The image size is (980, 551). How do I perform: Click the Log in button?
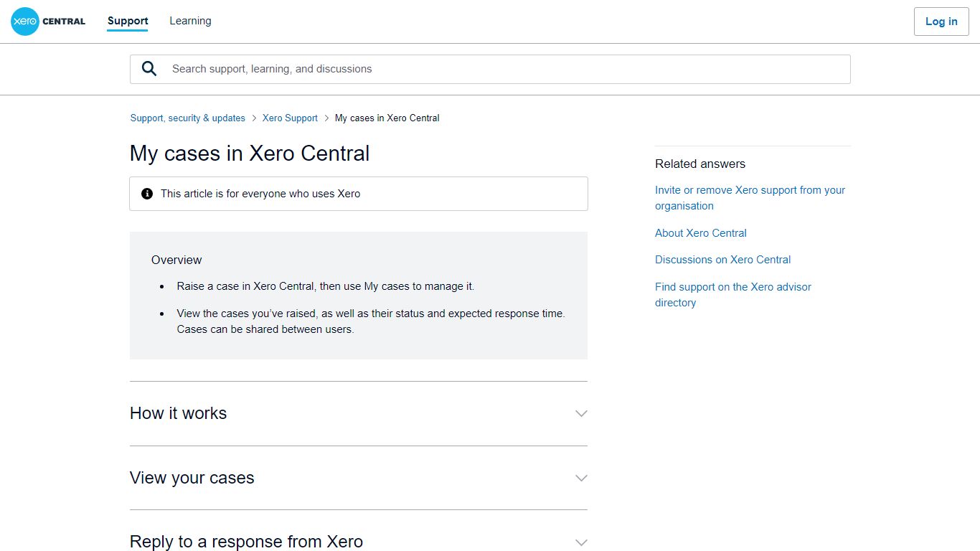941,22
